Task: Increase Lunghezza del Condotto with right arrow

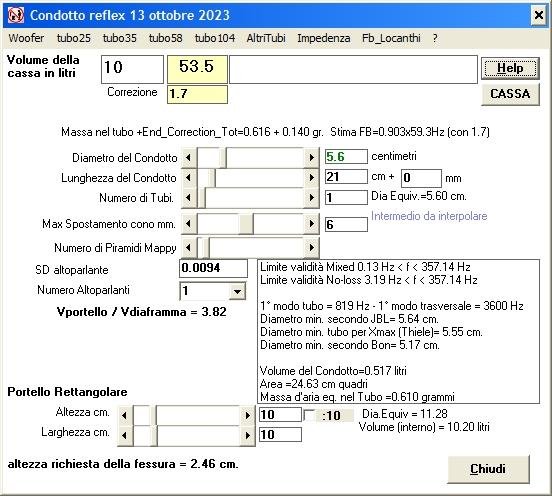Action: (311, 177)
